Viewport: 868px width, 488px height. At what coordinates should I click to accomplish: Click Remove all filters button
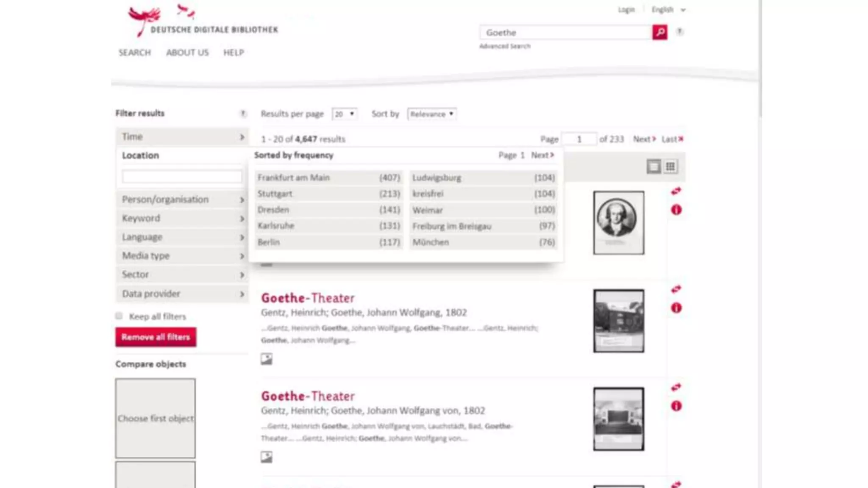pos(156,337)
